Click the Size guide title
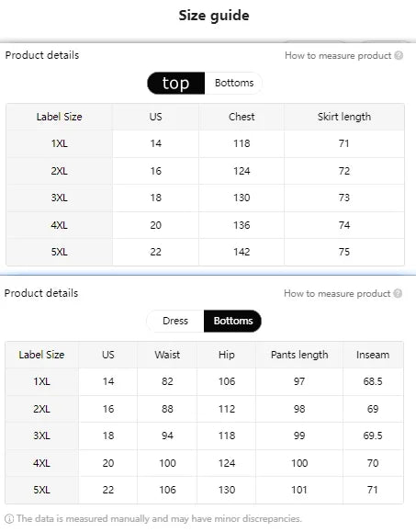This screenshot has height=532, width=416. [x=214, y=16]
